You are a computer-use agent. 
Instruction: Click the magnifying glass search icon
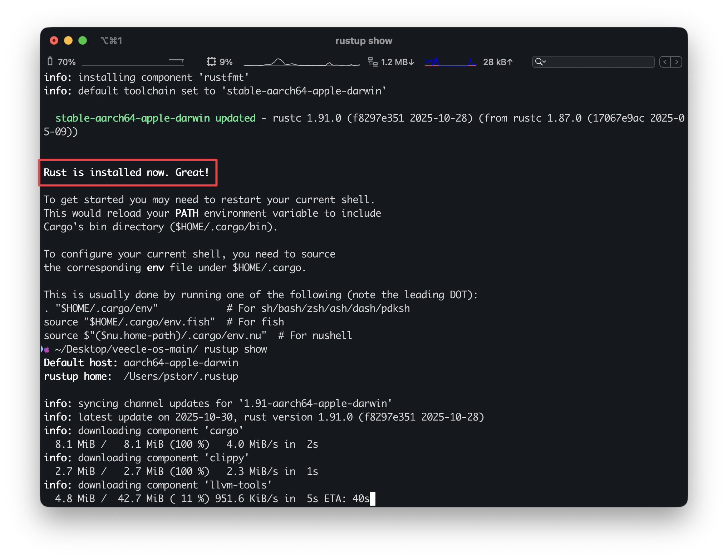pyautogui.click(x=538, y=62)
